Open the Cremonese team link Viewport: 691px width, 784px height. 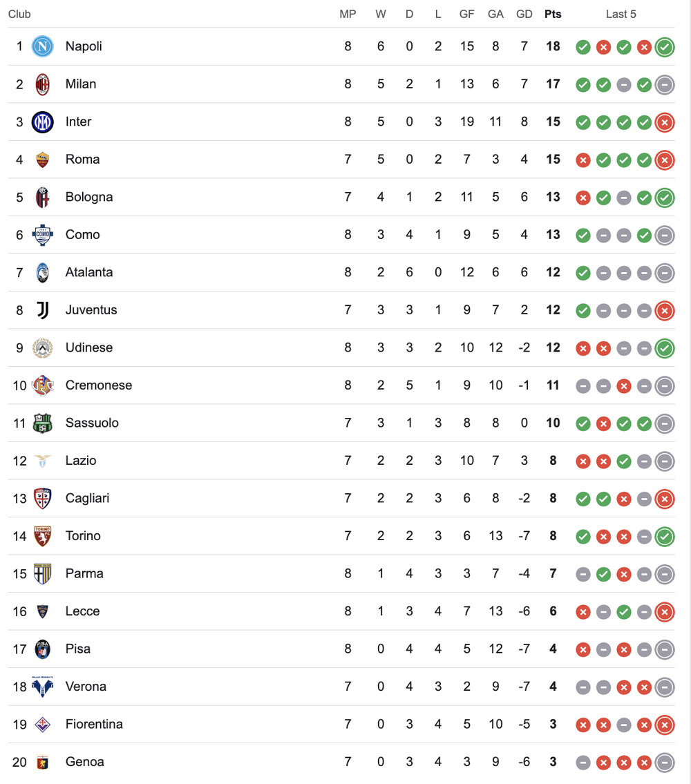click(98, 385)
